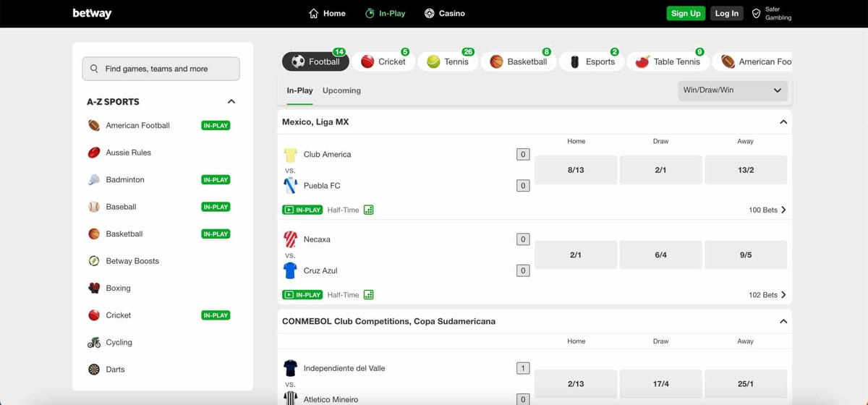Open 100 Bets for Club America match
The image size is (868, 405).
pyautogui.click(x=767, y=210)
